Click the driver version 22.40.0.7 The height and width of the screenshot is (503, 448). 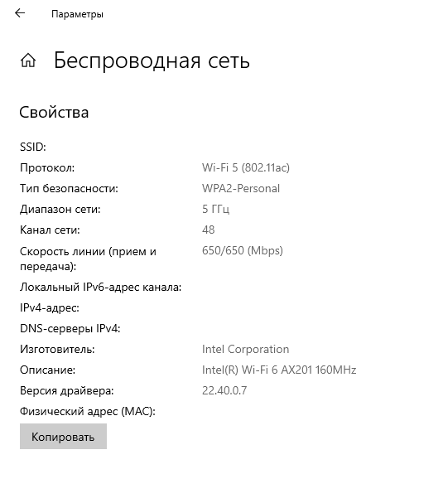pos(224,390)
